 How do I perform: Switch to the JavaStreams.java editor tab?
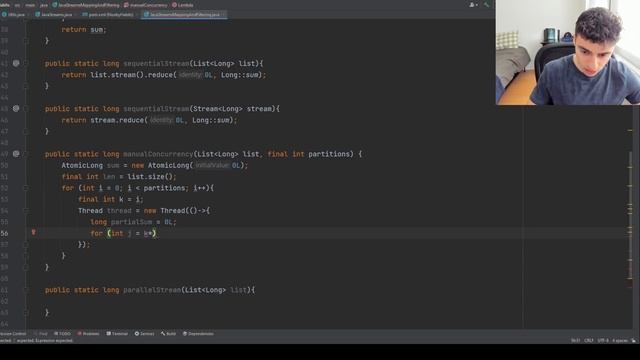pos(53,15)
